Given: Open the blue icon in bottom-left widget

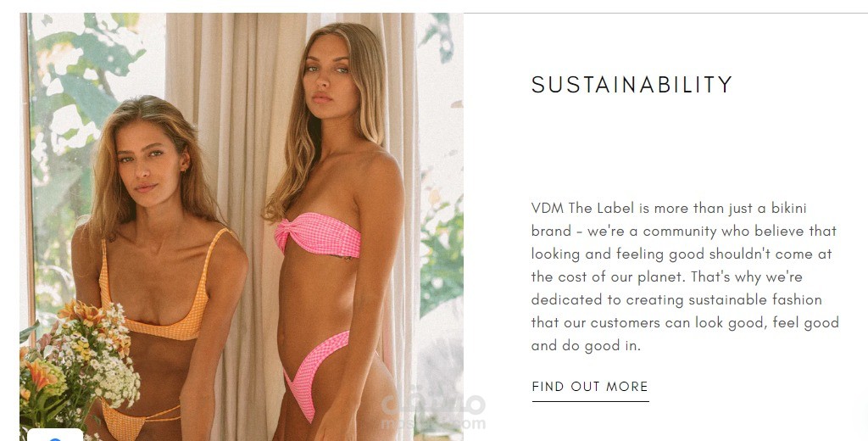Looking at the screenshot, I should 55,438.
